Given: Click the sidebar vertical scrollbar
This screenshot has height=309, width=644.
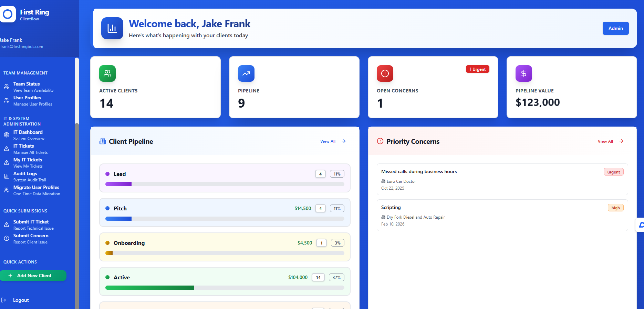Looking at the screenshot, I should pos(77,183).
